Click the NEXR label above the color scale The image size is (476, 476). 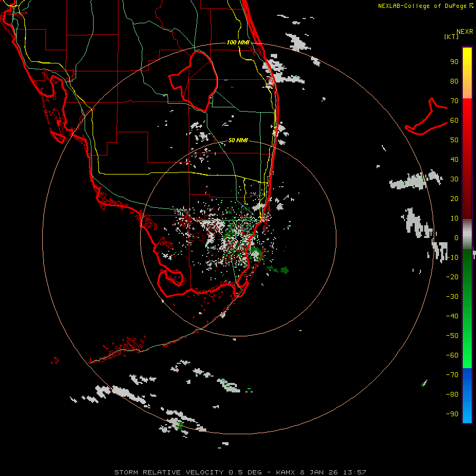(464, 32)
